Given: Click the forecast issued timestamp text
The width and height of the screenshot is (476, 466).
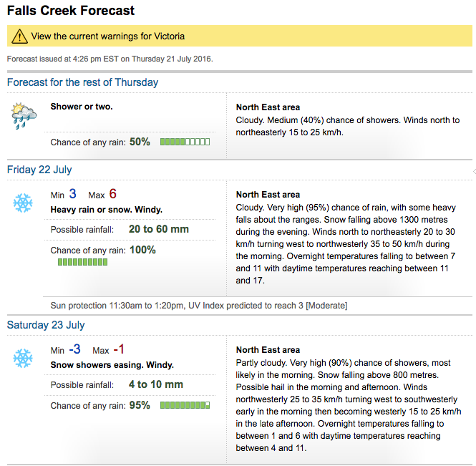Looking at the screenshot, I should (x=110, y=59).
